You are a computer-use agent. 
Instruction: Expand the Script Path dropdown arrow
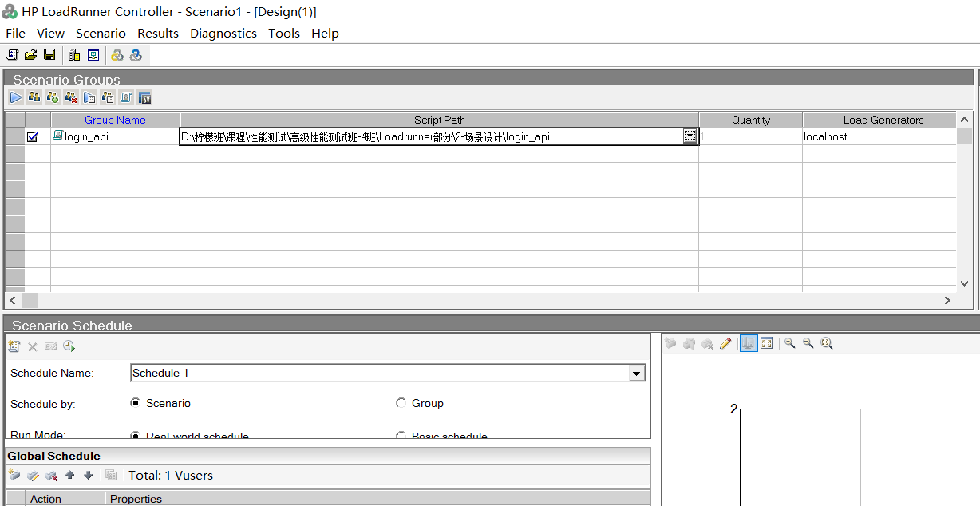(690, 136)
